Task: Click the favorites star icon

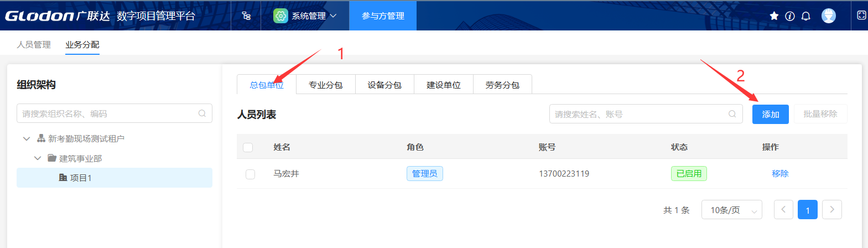Action: tap(774, 16)
